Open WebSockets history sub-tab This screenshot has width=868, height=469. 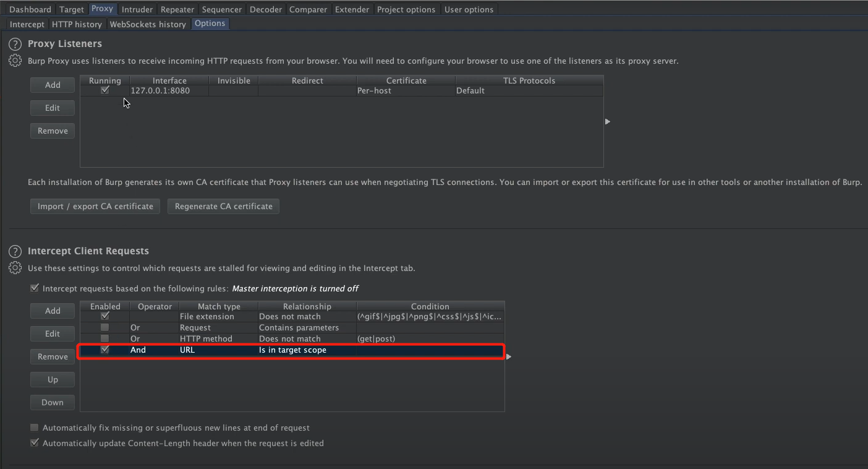(x=148, y=24)
